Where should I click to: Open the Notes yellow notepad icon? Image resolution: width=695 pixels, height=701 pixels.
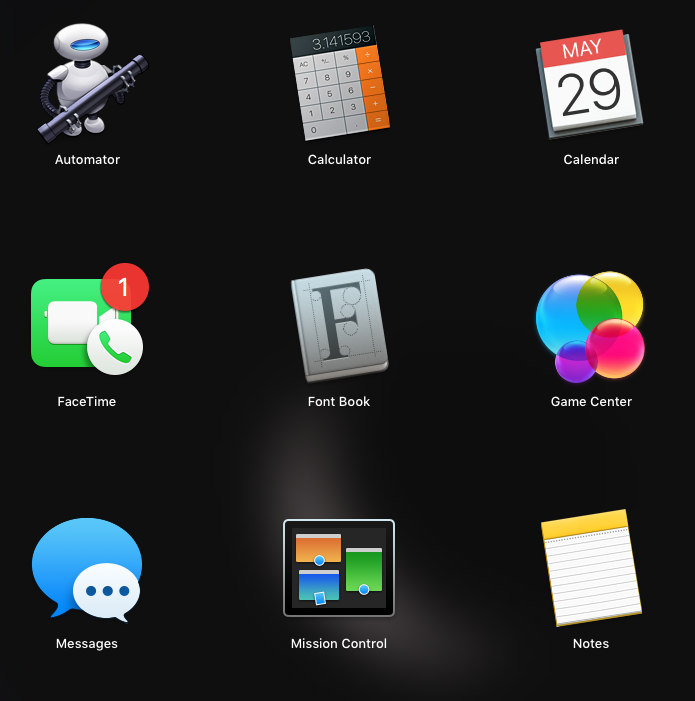pyautogui.click(x=591, y=568)
